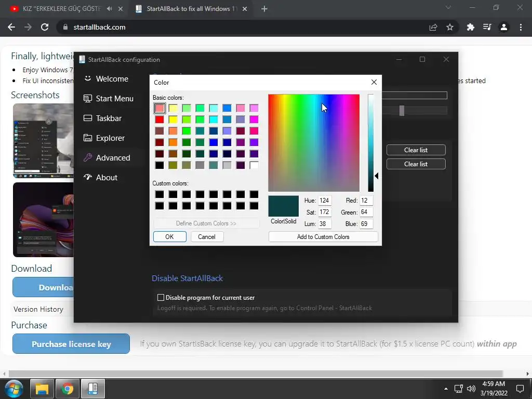Enable Disable program for current user
Screen dimensions: 532x399
[x=161, y=298]
